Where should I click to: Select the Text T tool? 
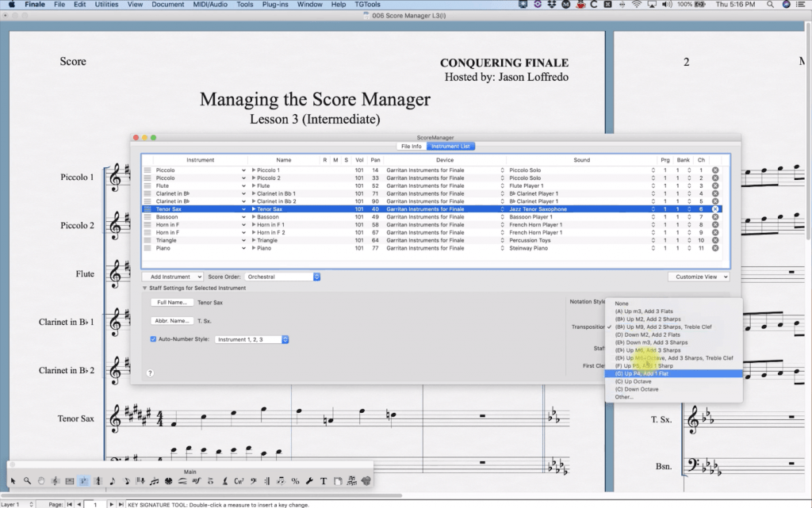(x=324, y=480)
